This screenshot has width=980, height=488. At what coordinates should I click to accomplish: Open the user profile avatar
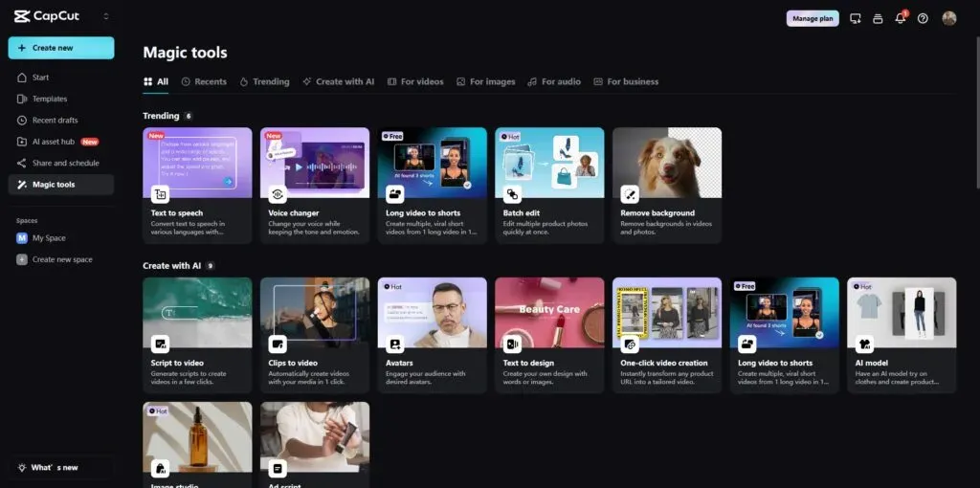click(948, 18)
